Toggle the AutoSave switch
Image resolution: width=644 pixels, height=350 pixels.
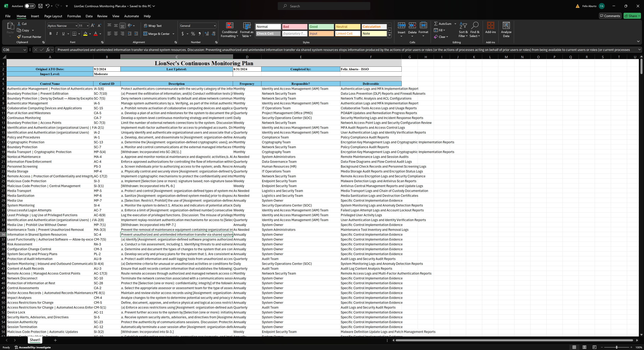(30, 6)
